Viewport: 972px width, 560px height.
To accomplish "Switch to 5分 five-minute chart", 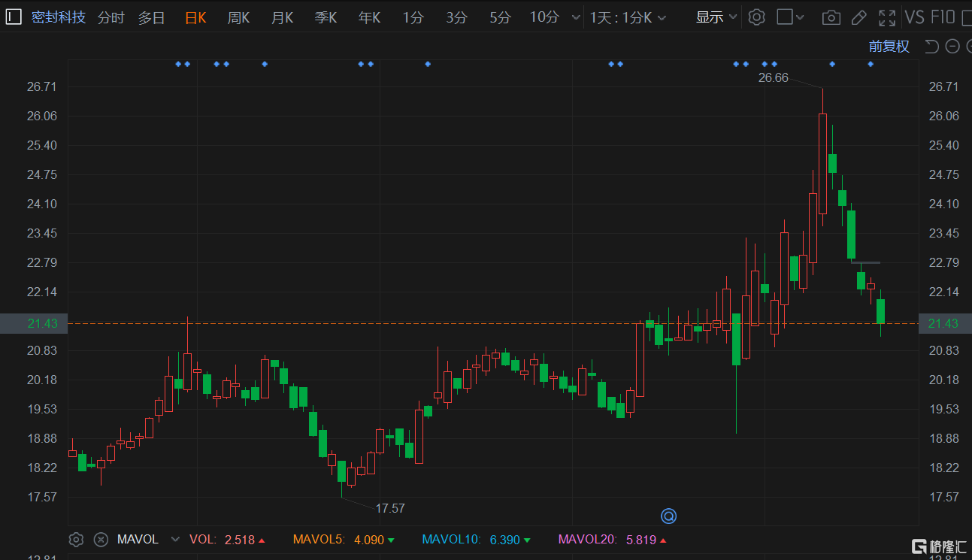I will click(500, 17).
